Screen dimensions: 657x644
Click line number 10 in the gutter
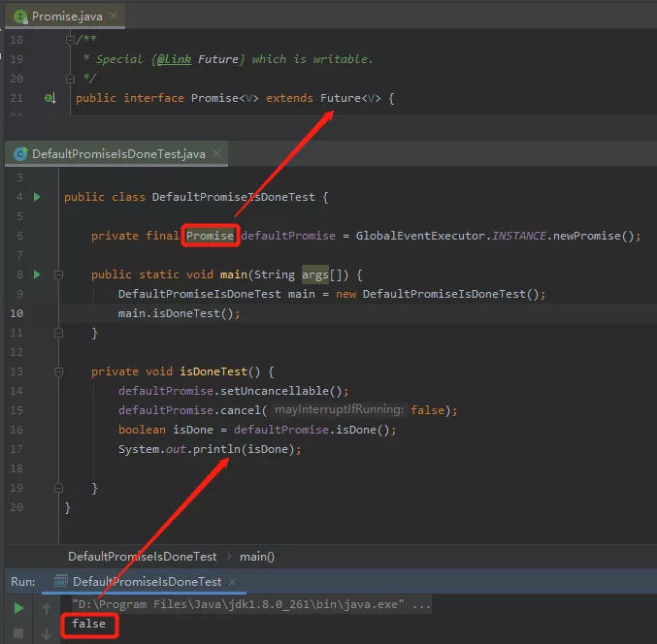pyautogui.click(x=16, y=313)
